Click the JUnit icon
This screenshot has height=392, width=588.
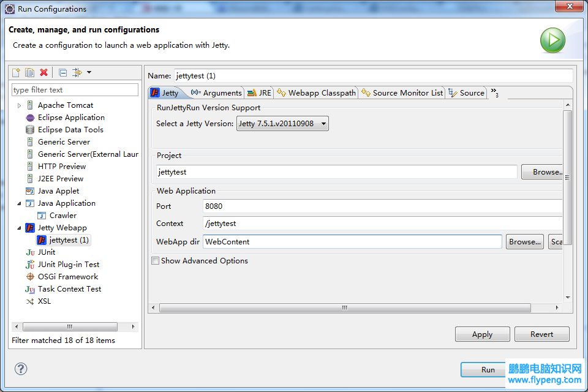tap(30, 252)
